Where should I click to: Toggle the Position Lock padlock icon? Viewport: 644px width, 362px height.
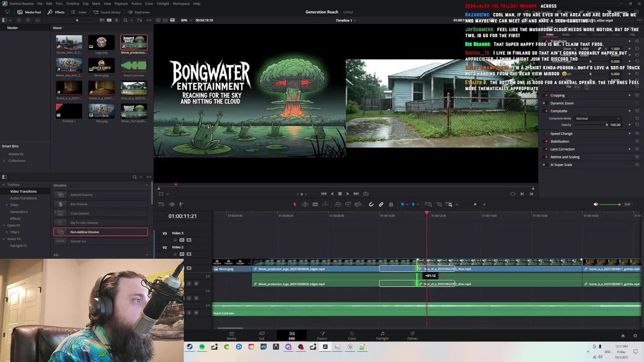(391, 204)
